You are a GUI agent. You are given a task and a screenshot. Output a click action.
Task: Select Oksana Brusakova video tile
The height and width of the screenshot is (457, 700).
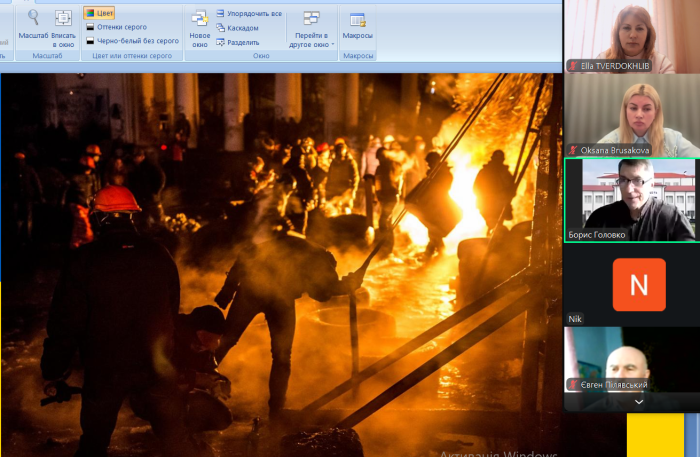point(631,115)
